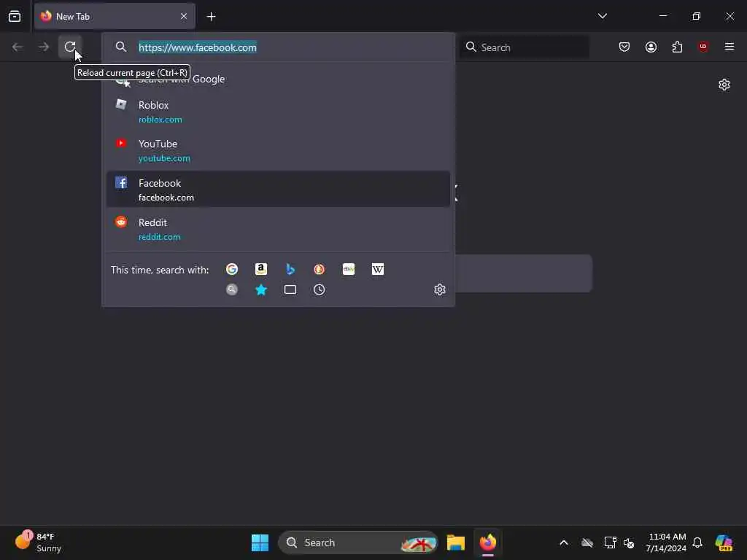The width and height of the screenshot is (747, 560).
Task: Open the Firefox account icon
Action: [x=651, y=47]
